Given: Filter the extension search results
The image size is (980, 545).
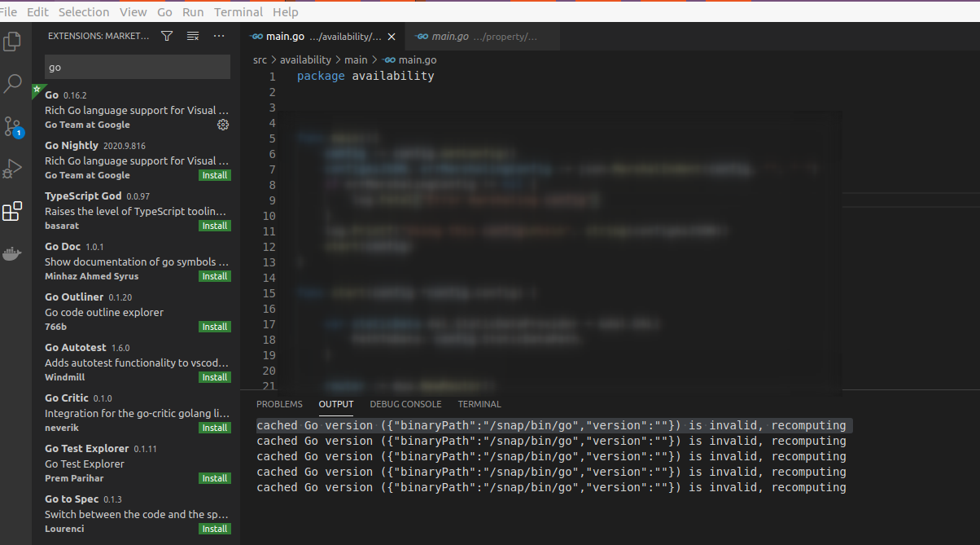Looking at the screenshot, I should click(x=166, y=36).
